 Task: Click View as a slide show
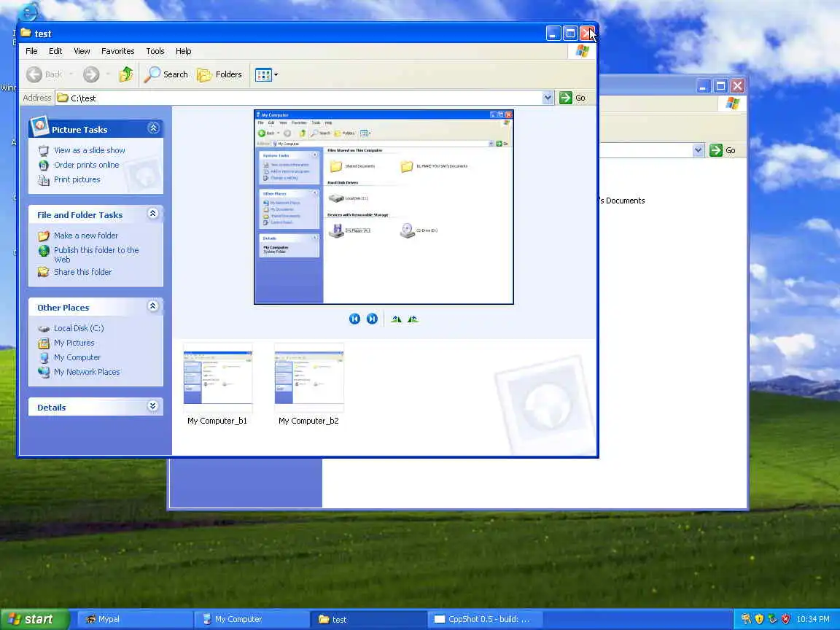tap(90, 150)
